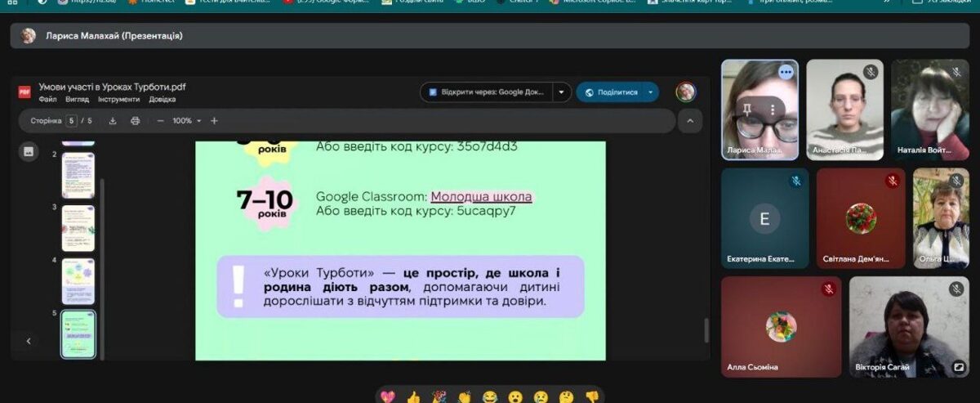Select page 4 thumbnail in sidebar
Viewport: 980px width, 403px height.
pos(78,281)
